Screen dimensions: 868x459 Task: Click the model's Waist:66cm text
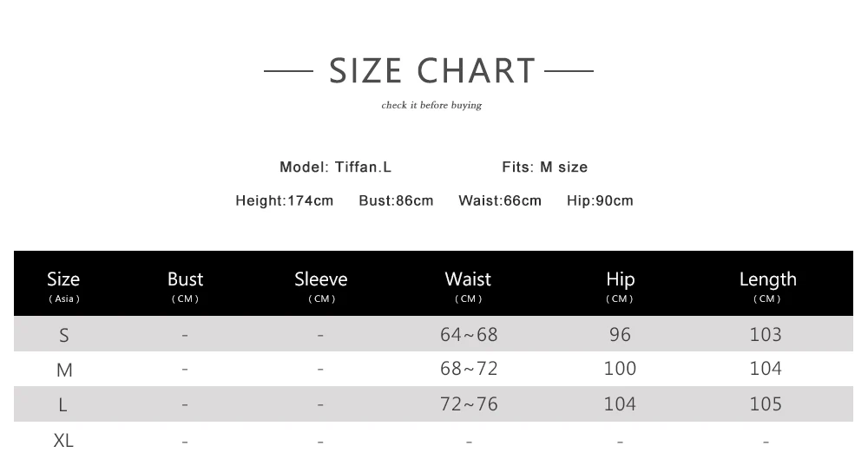pyautogui.click(x=499, y=200)
